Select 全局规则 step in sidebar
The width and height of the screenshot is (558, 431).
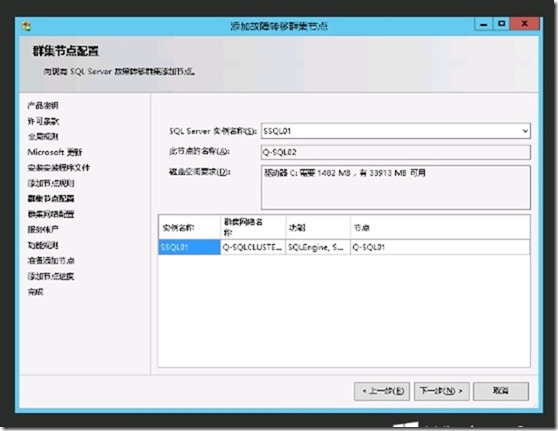[x=43, y=136]
